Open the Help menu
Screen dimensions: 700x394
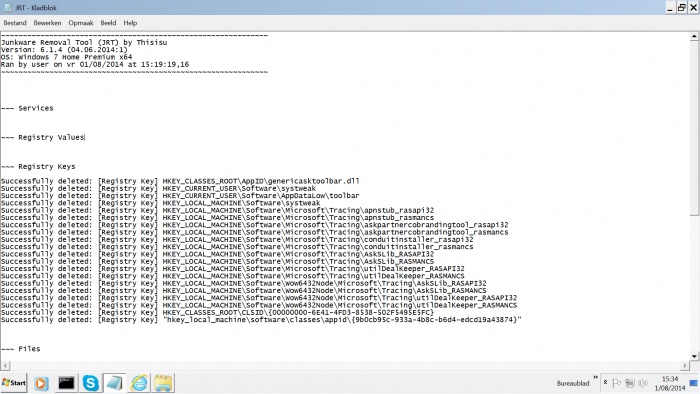(x=130, y=23)
